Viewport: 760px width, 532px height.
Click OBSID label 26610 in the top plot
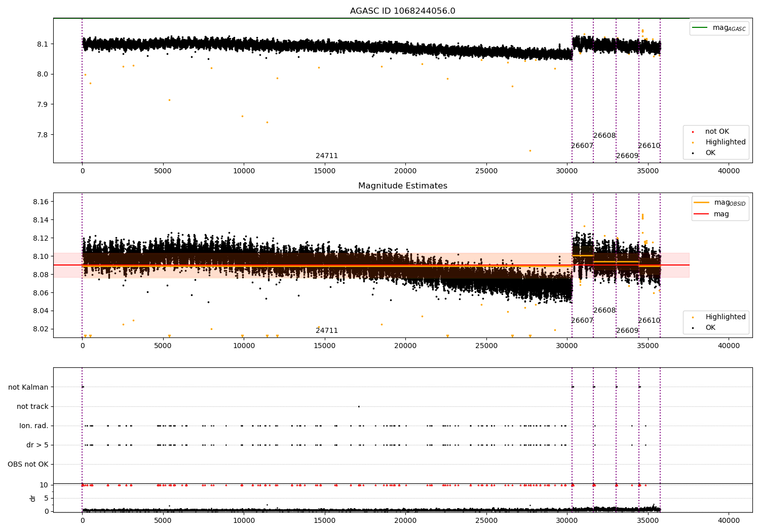click(649, 146)
